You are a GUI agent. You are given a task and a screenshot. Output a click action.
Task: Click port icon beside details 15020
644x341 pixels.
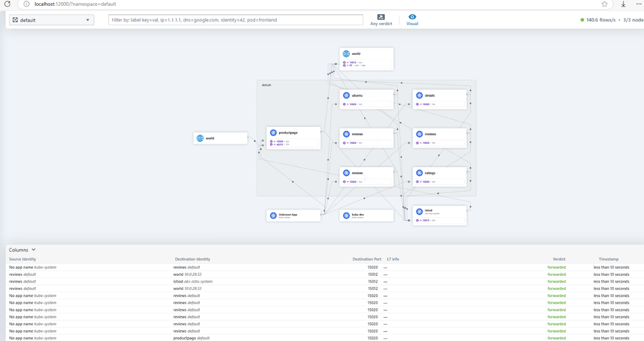[417, 104]
